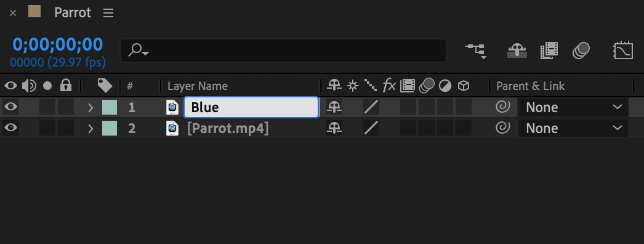Viewport: 644px width, 244px height.
Task: Toggle the lock box for Blue layer
Action: tap(66, 107)
